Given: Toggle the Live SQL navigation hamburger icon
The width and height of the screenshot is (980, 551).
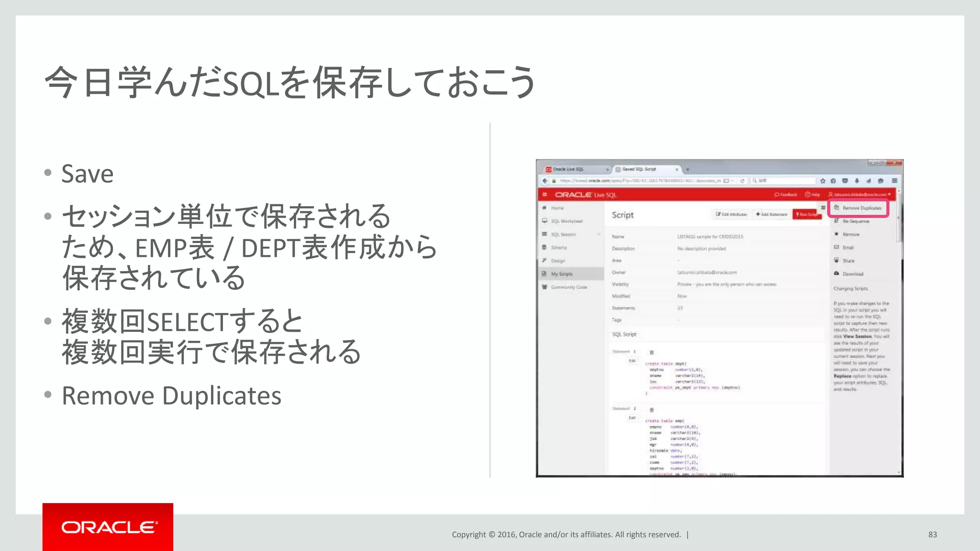Looking at the screenshot, I should pyautogui.click(x=545, y=195).
